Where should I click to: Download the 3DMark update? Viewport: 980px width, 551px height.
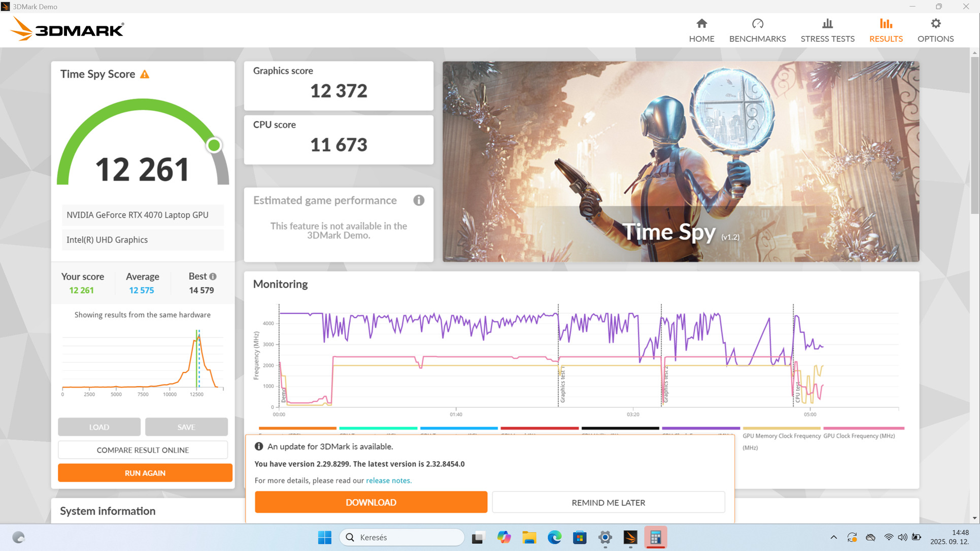(371, 502)
